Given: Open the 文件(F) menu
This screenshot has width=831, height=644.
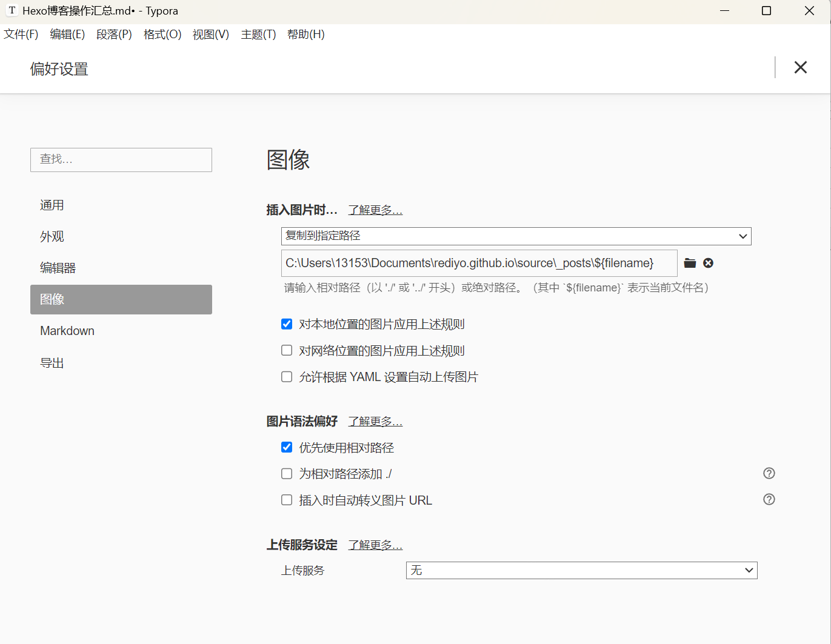Looking at the screenshot, I should tap(21, 35).
